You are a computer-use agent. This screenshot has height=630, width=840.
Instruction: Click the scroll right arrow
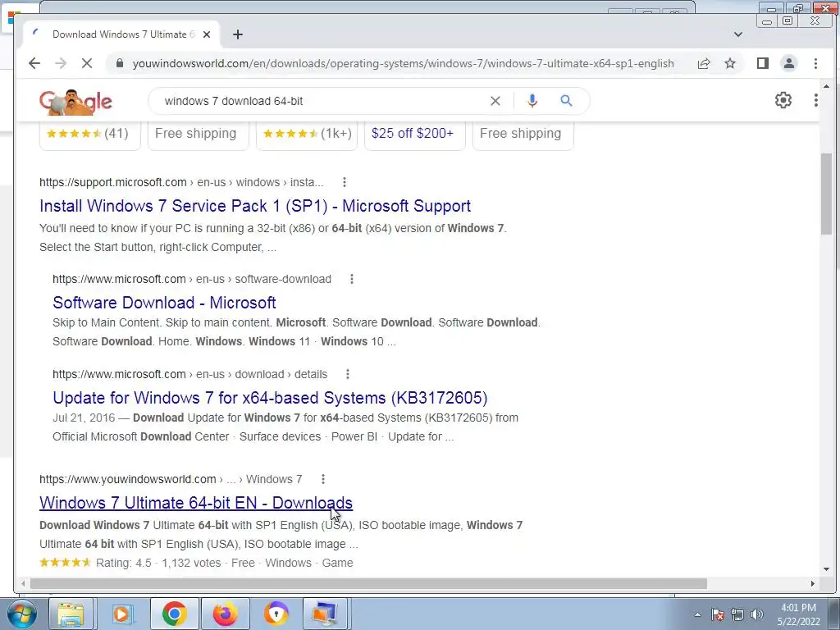point(812,583)
